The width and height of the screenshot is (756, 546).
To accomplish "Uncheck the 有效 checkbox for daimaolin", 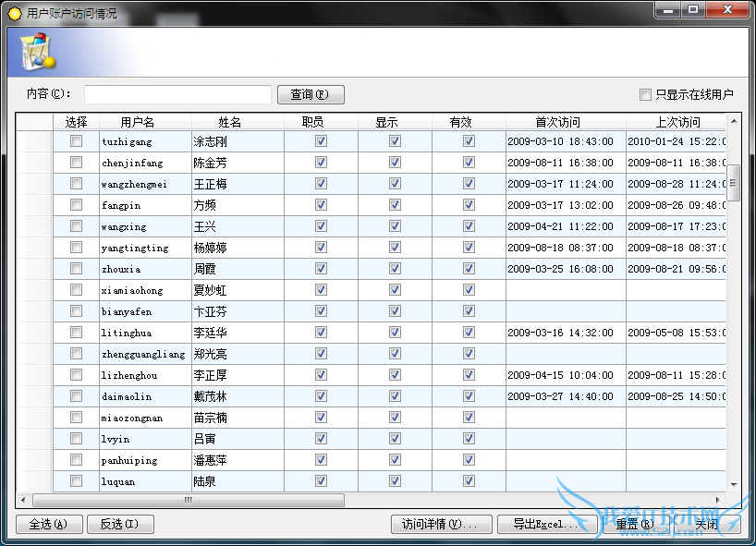I will click(469, 396).
